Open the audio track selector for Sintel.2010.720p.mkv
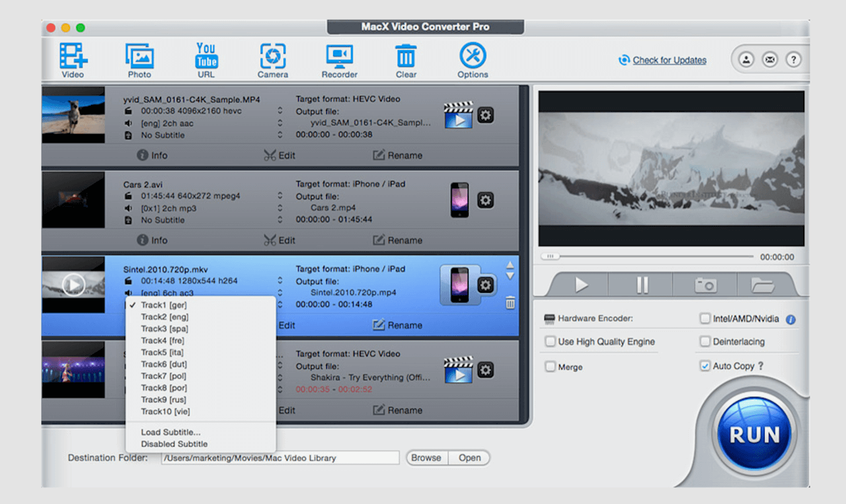 [x=280, y=293]
